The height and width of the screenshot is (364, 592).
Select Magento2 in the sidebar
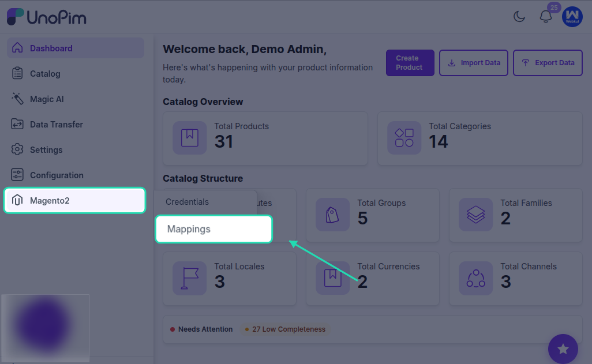click(x=75, y=200)
